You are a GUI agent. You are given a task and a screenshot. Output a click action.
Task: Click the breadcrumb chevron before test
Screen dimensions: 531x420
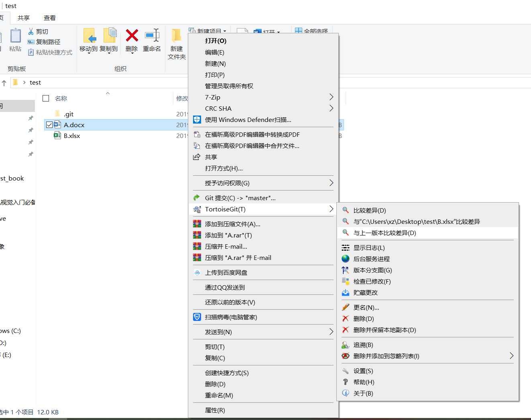click(x=24, y=82)
